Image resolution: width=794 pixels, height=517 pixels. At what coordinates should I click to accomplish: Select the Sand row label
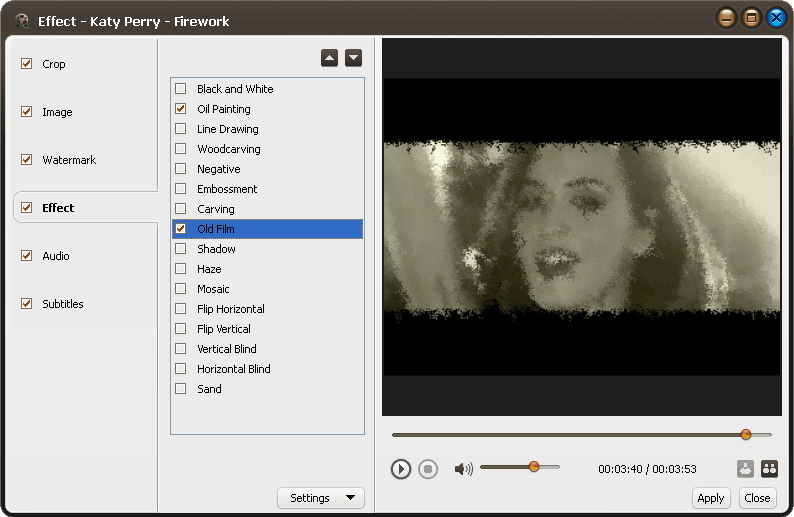[x=209, y=389]
